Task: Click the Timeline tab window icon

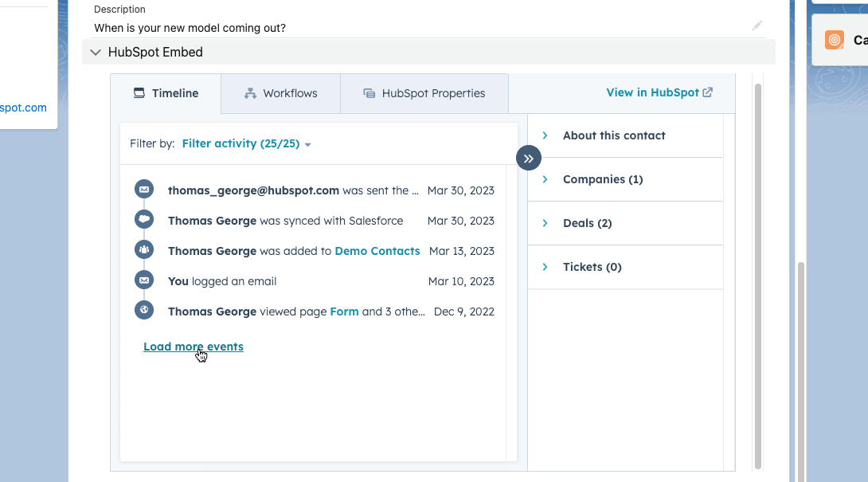Action: coord(139,93)
